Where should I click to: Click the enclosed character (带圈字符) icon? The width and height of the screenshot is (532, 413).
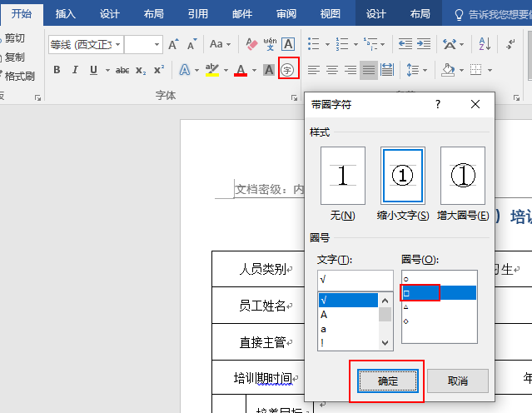[x=288, y=70]
